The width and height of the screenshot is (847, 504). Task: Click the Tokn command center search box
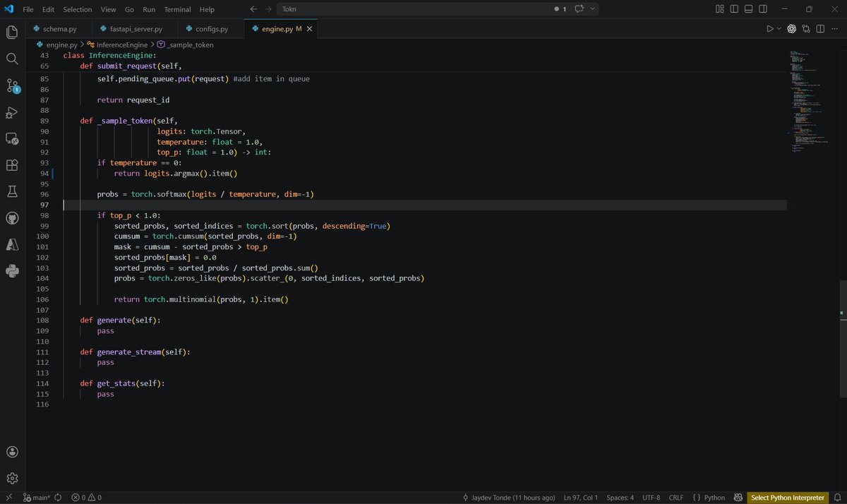412,9
